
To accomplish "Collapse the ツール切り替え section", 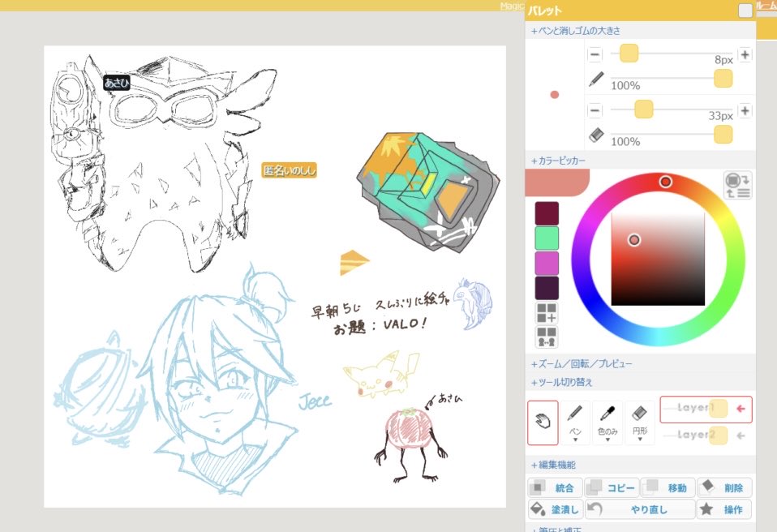I will coord(561,383).
